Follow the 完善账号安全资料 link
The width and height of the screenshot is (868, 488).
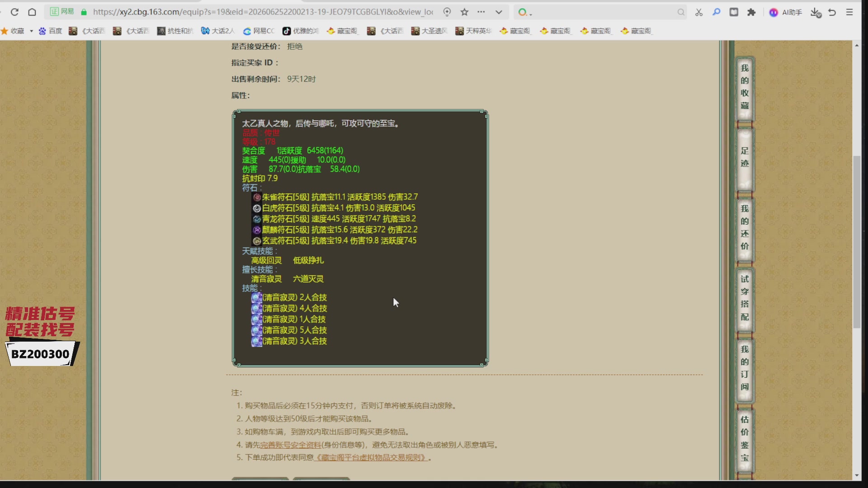(291, 445)
